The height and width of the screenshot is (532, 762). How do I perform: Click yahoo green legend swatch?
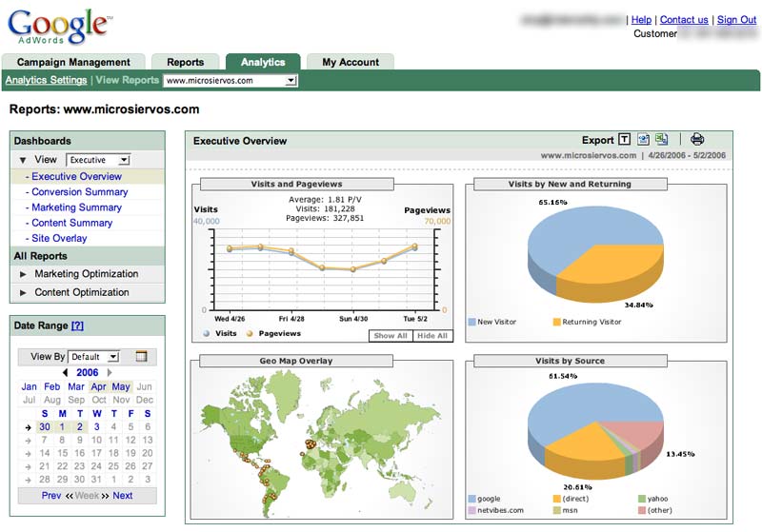(641, 499)
